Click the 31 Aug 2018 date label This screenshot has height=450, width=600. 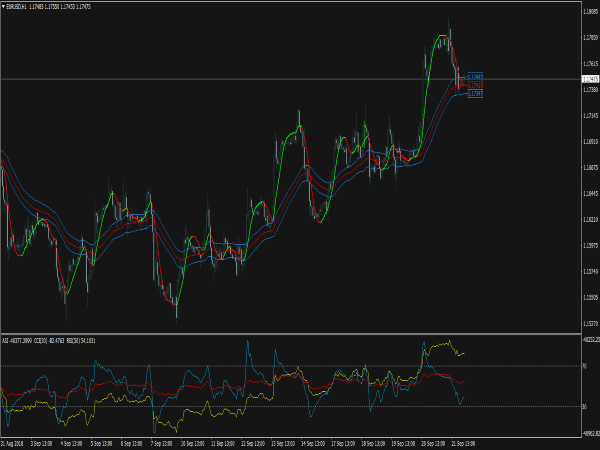12,444
